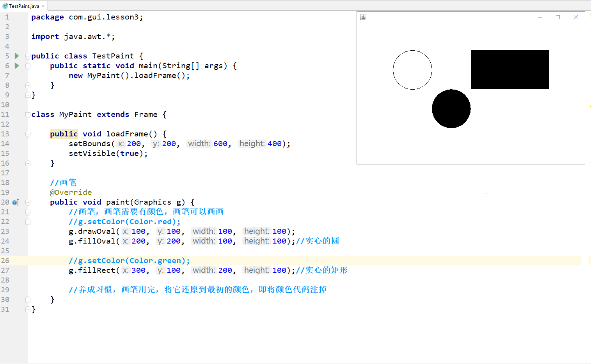Collapse the TestPaint class fold marker on line 5
Image resolution: width=591 pixels, height=364 pixels.
pyautogui.click(x=28, y=56)
